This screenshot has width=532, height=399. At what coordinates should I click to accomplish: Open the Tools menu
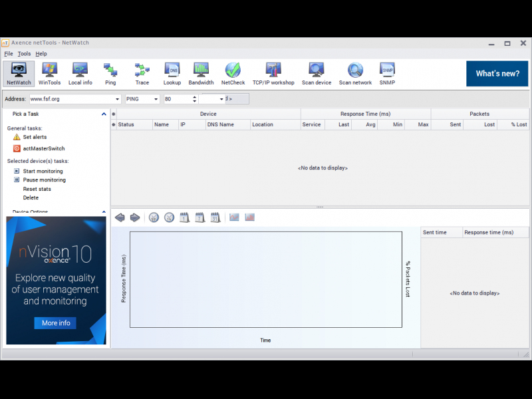(x=24, y=54)
